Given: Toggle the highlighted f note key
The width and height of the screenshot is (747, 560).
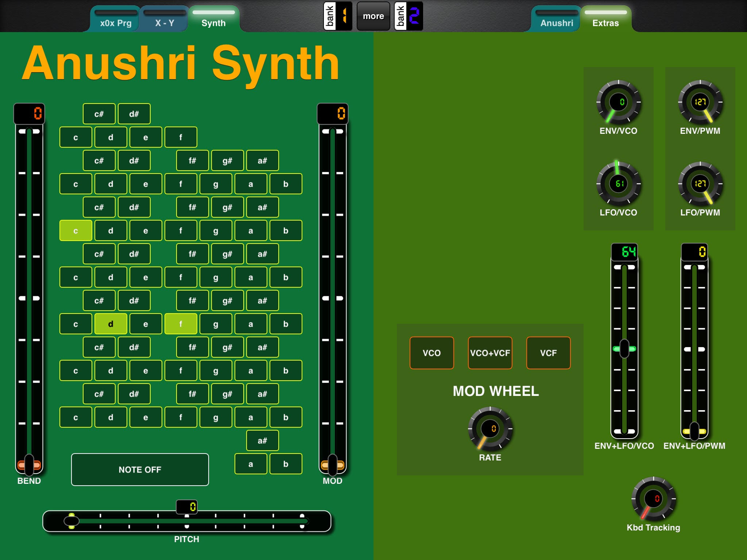Looking at the screenshot, I should point(181,324).
